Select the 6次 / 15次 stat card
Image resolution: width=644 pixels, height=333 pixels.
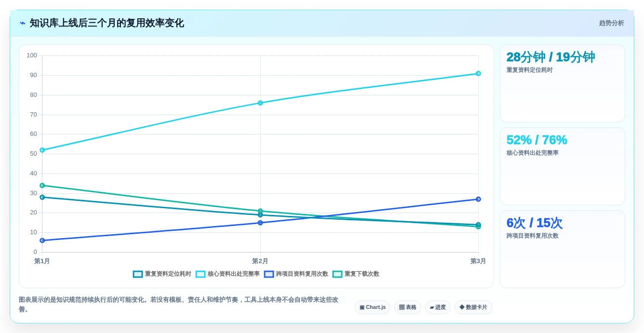(563, 249)
